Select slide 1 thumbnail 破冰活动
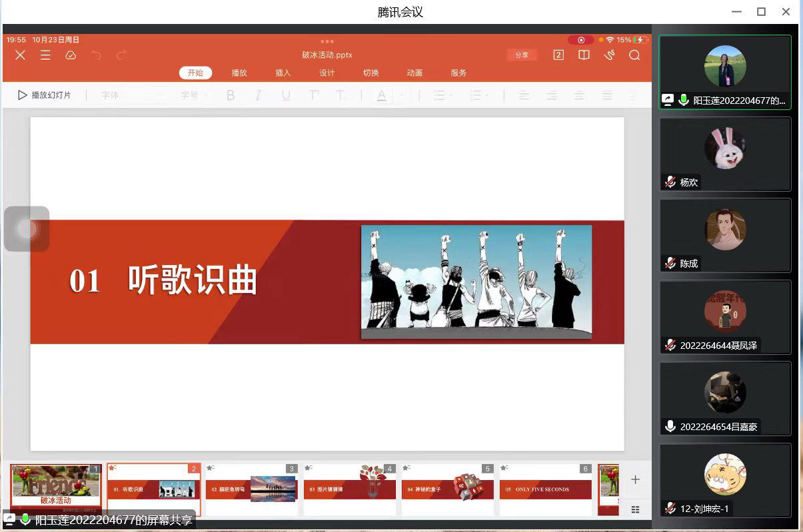This screenshot has height=532, width=803. tap(56, 489)
